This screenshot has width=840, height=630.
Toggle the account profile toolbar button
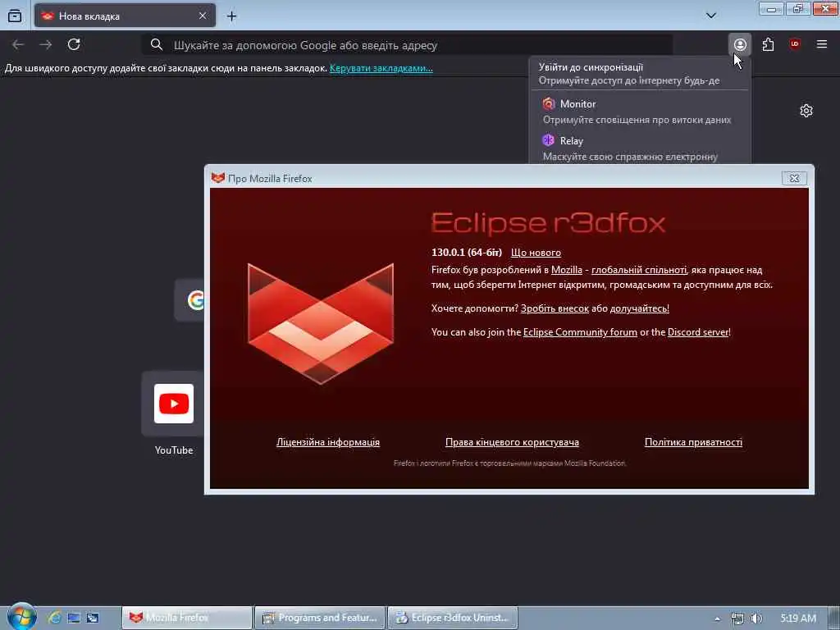pos(740,44)
